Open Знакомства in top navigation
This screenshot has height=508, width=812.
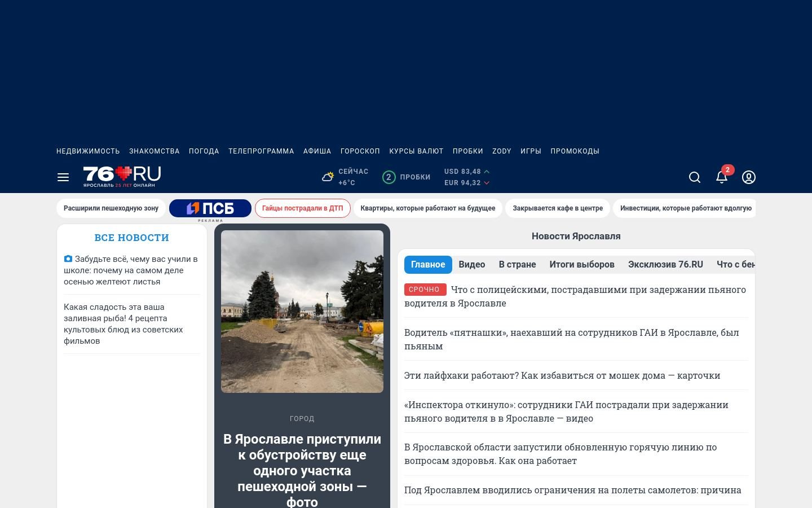point(155,151)
